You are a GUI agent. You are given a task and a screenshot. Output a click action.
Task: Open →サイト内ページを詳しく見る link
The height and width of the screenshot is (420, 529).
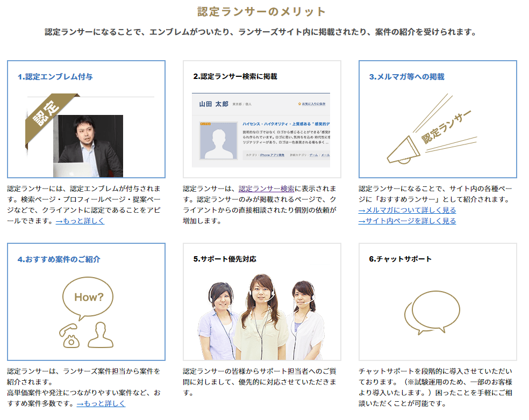(x=407, y=221)
